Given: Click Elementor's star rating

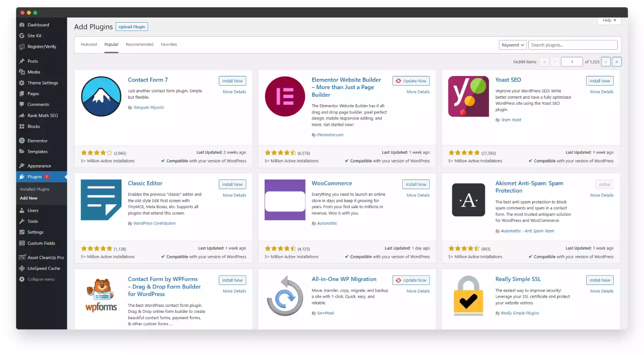Looking at the screenshot, I should [x=281, y=153].
